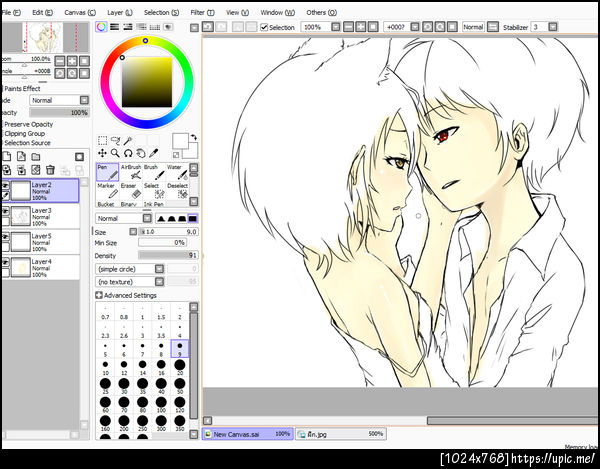Activate the zoom magnifier tool

pos(115,153)
